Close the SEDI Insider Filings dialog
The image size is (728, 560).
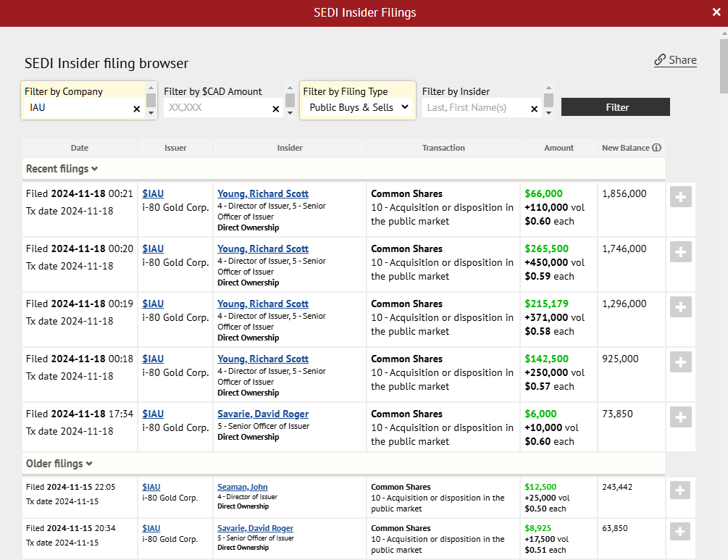click(x=716, y=12)
